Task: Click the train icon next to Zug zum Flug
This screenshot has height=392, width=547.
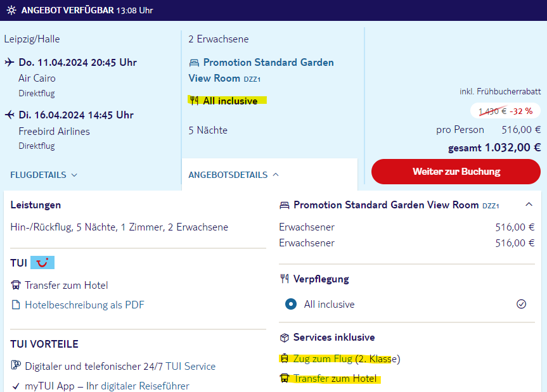Action: pos(285,358)
